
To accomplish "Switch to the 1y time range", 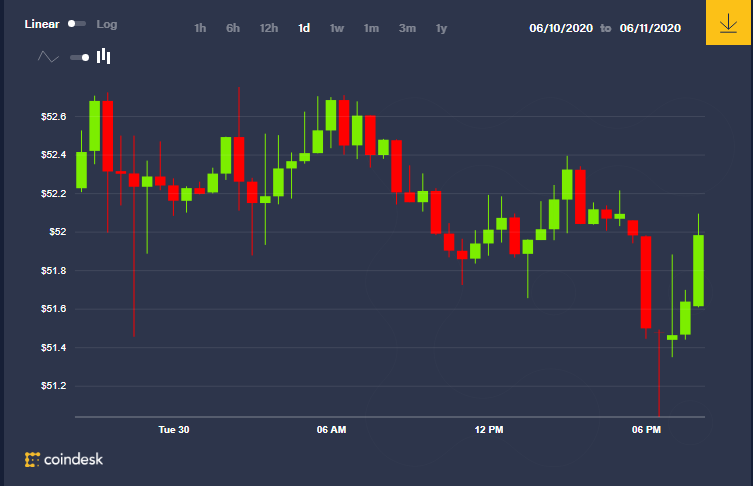I will (441, 29).
